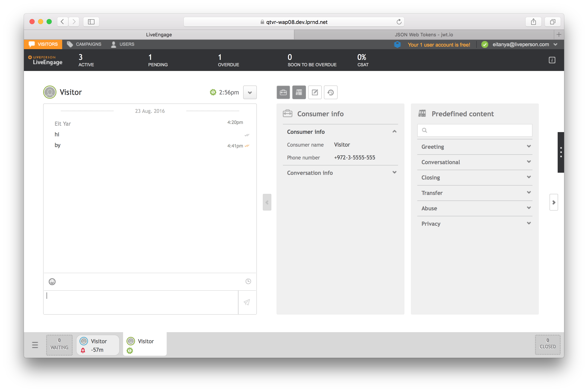Collapse the Consumer info section
This screenshot has width=588, height=392.
(x=394, y=131)
